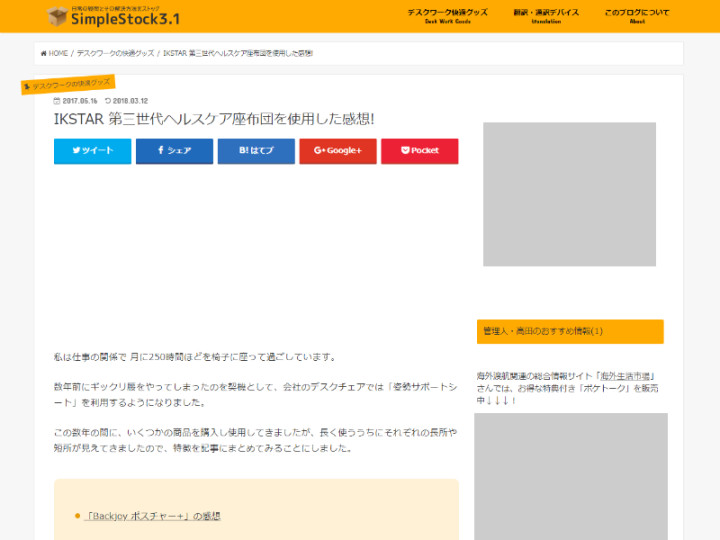Click the Twitter bird icon

point(76,150)
